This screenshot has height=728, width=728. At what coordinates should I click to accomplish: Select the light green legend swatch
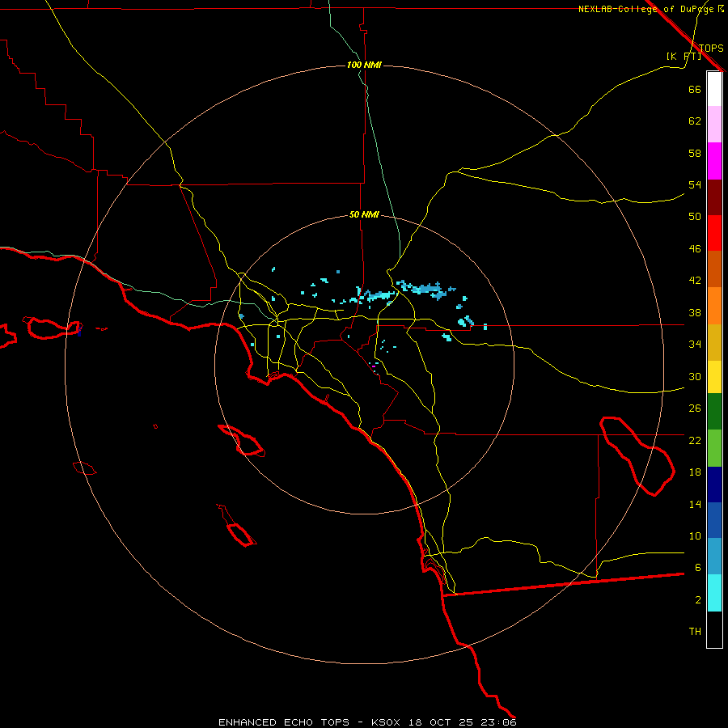tap(714, 448)
